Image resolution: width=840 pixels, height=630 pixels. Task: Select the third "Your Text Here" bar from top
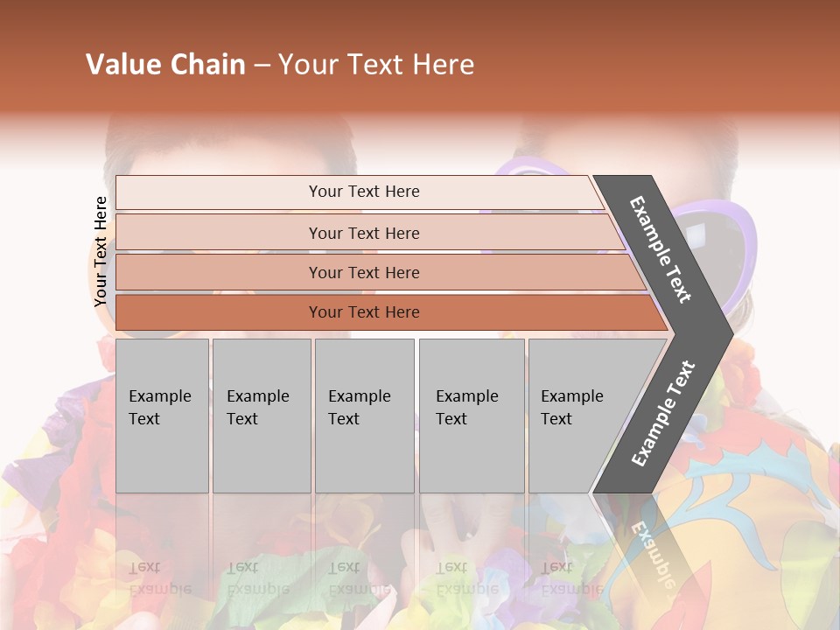coord(363,272)
